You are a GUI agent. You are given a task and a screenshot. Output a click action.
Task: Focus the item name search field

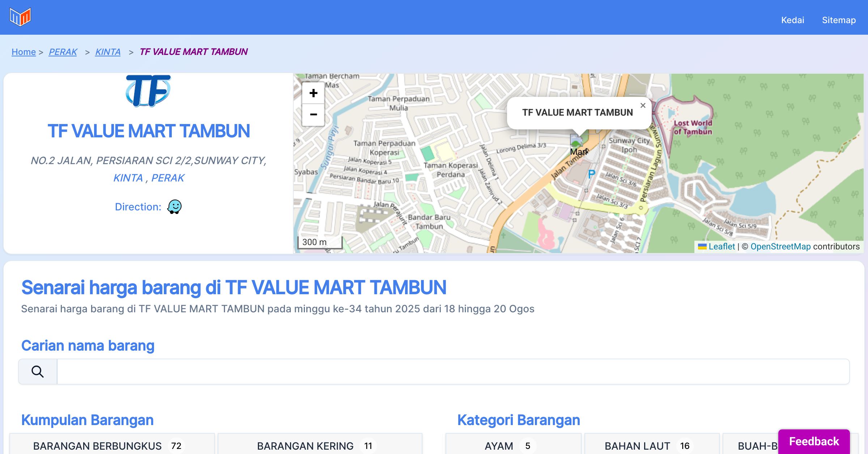click(x=453, y=372)
